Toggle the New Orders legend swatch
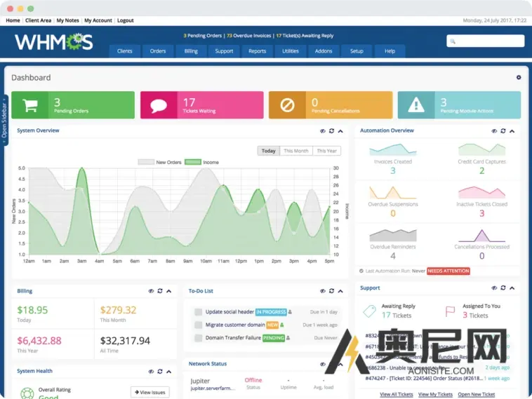532x399 pixels. [146, 162]
